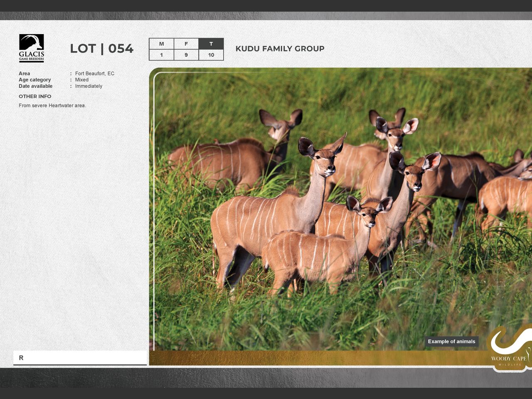Click the 'Date available' field label

35,86
